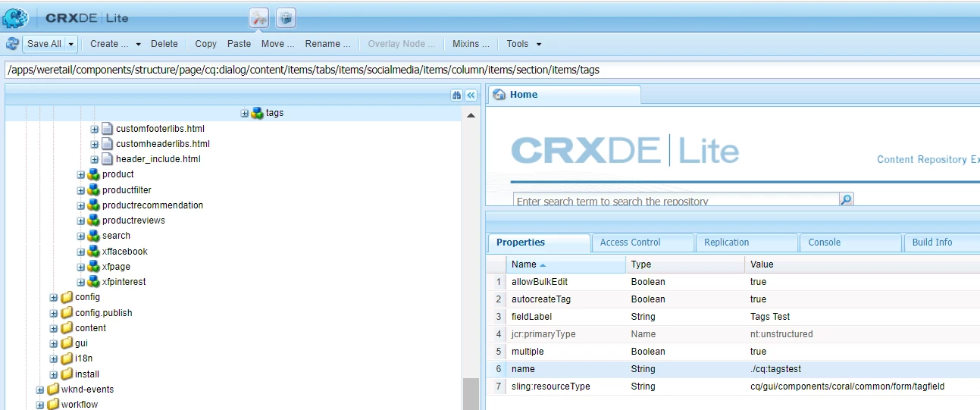The width and height of the screenshot is (980, 410).
Task: Click the repository path address field
Action: pos(492,70)
